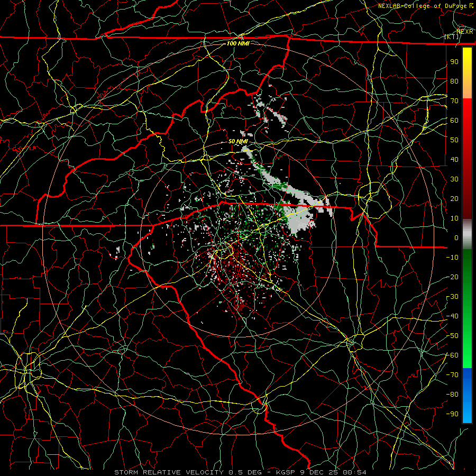
Task: Select the 90 value on the velocity scale
Action: [454, 62]
